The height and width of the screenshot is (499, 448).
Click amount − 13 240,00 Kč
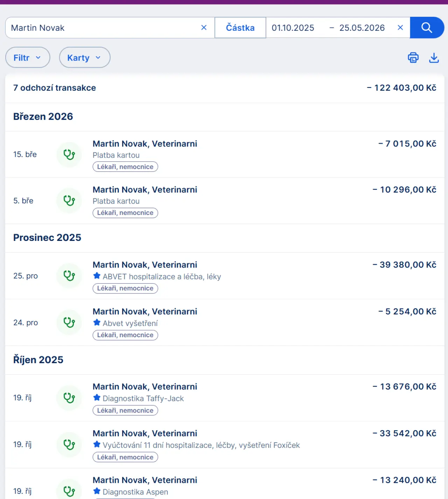pos(404,480)
